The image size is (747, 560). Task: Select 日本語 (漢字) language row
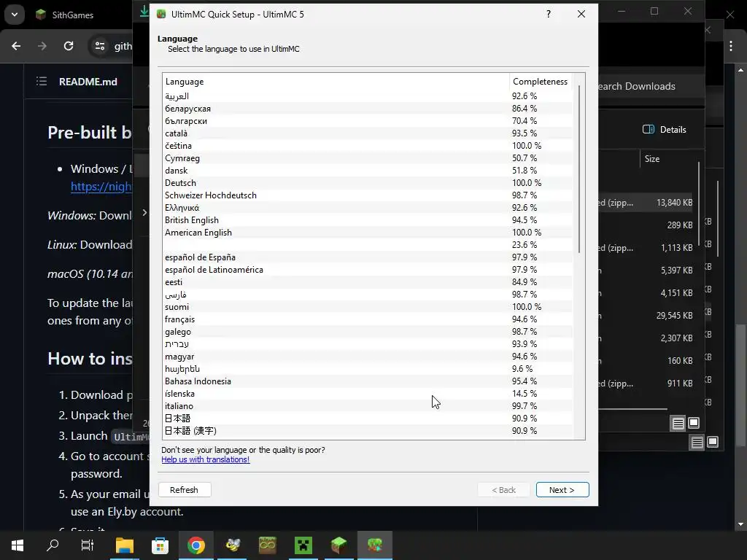(x=368, y=430)
